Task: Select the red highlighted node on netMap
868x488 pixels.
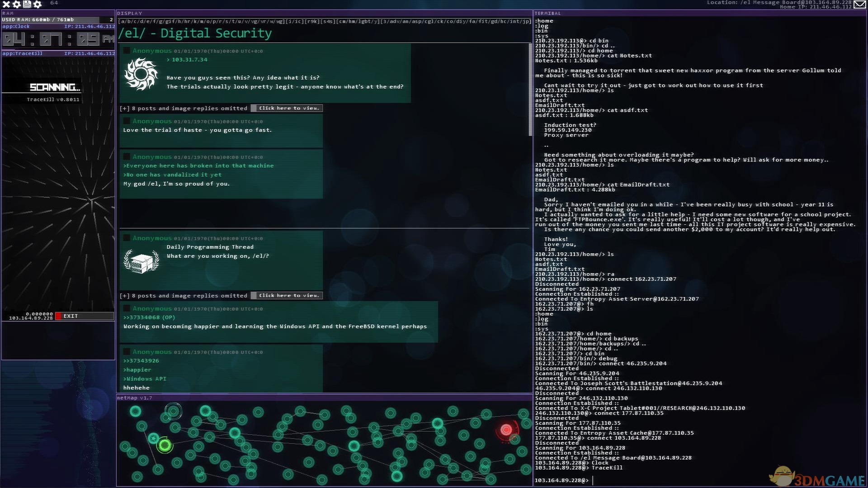Action: click(506, 430)
